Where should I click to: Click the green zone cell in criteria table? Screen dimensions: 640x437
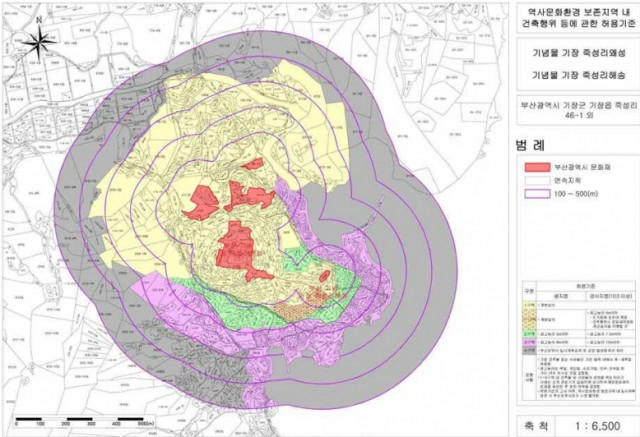tap(529, 334)
